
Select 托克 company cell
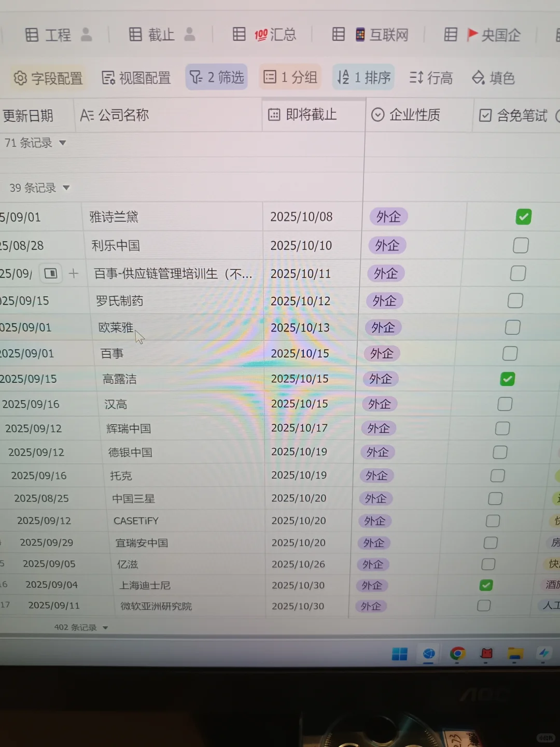184,475
